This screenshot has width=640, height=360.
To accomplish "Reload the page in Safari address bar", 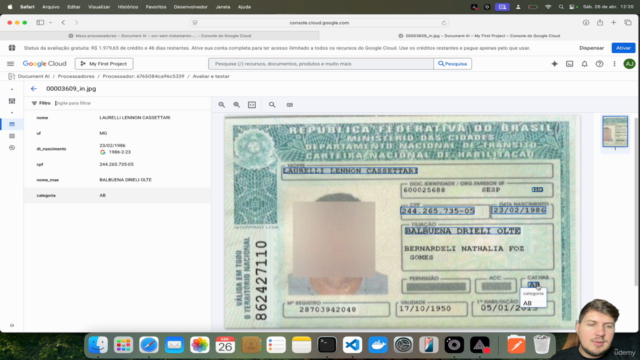I will click(444, 23).
